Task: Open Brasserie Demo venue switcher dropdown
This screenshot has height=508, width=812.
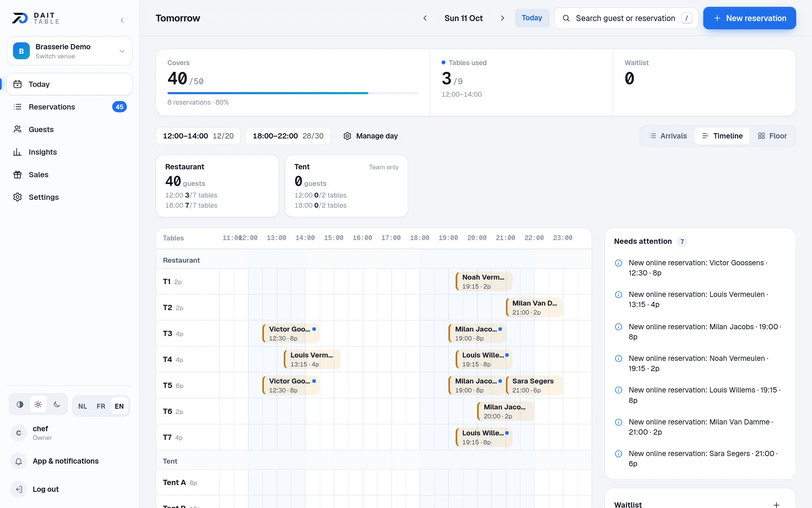Action: [70, 51]
